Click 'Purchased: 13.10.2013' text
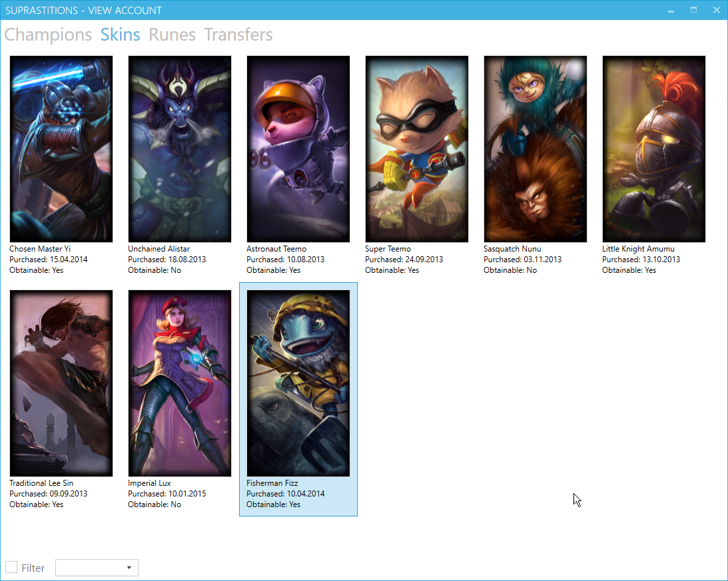 [x=641, y=260]
